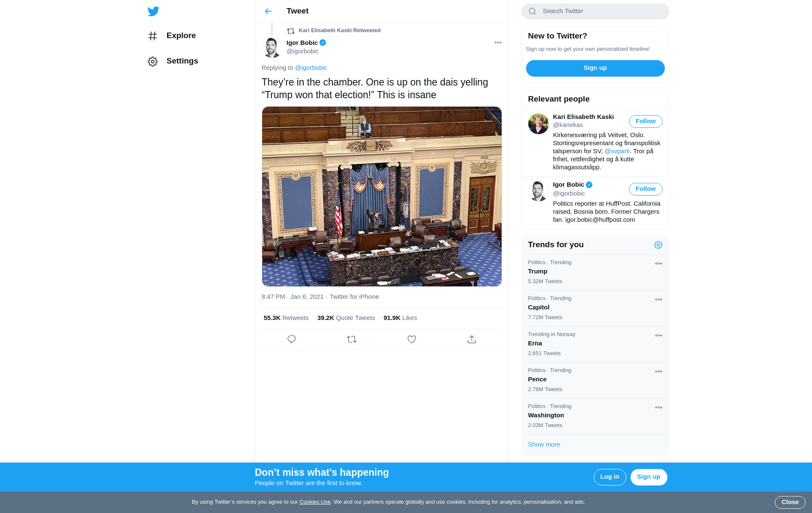Retweet using the action bar icon
The image size is (812, 513).
point(351,339)
